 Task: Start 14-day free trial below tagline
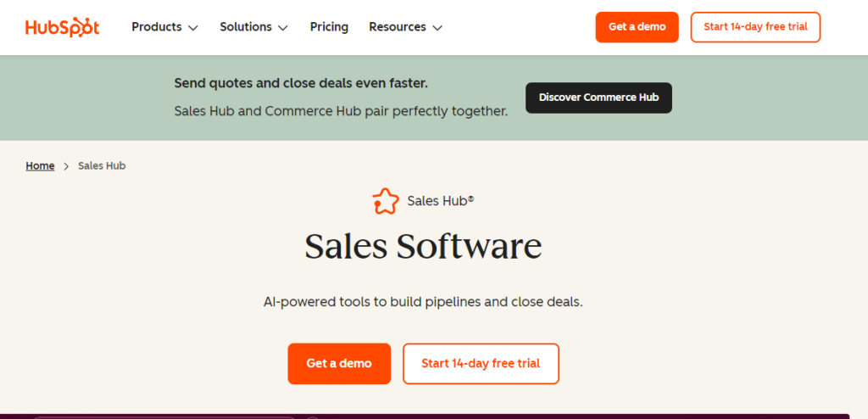(481, 364)
